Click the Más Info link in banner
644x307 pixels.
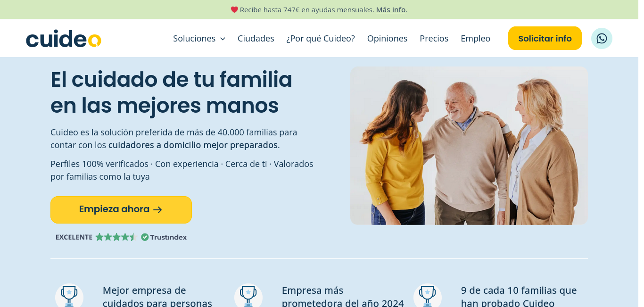tap(391, 9)
